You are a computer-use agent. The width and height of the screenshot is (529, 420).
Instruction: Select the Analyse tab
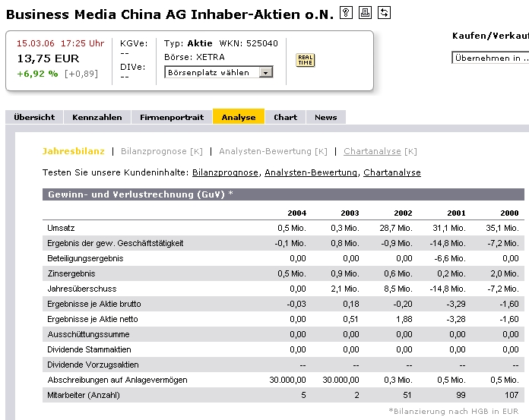tap(239, 117)
